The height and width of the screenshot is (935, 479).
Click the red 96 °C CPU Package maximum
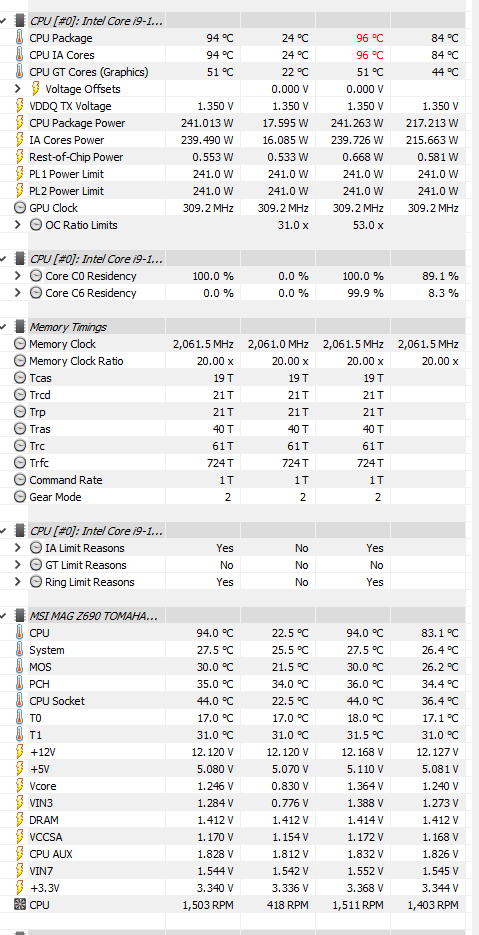point(370,38)
